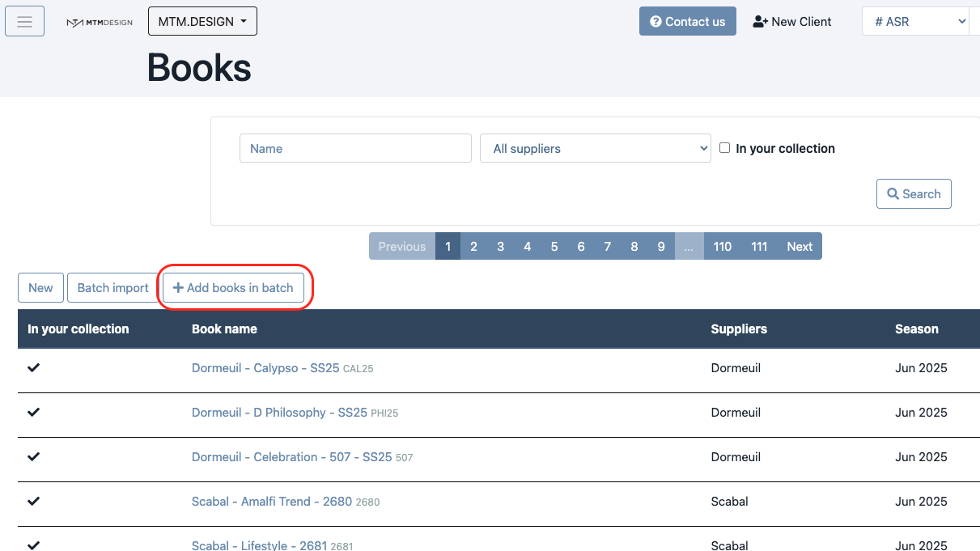
Task: Open the MTM.DESIGN dropdown
Action: [202, 22]
